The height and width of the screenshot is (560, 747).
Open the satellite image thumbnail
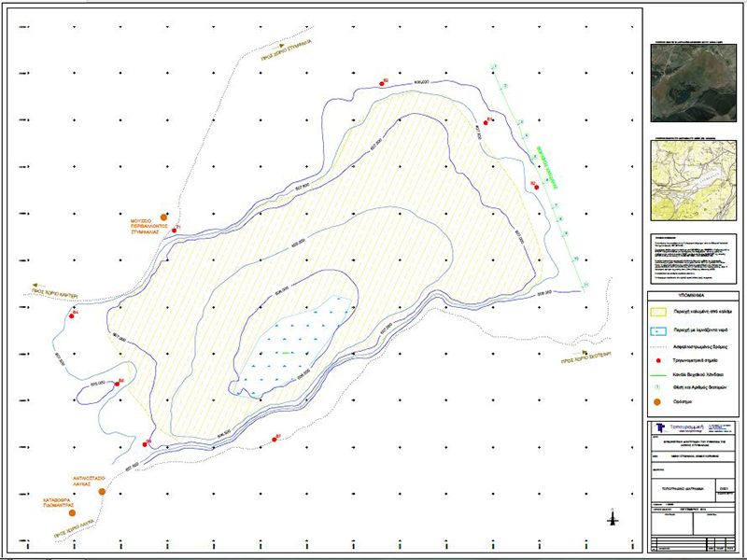pos(694,83)
